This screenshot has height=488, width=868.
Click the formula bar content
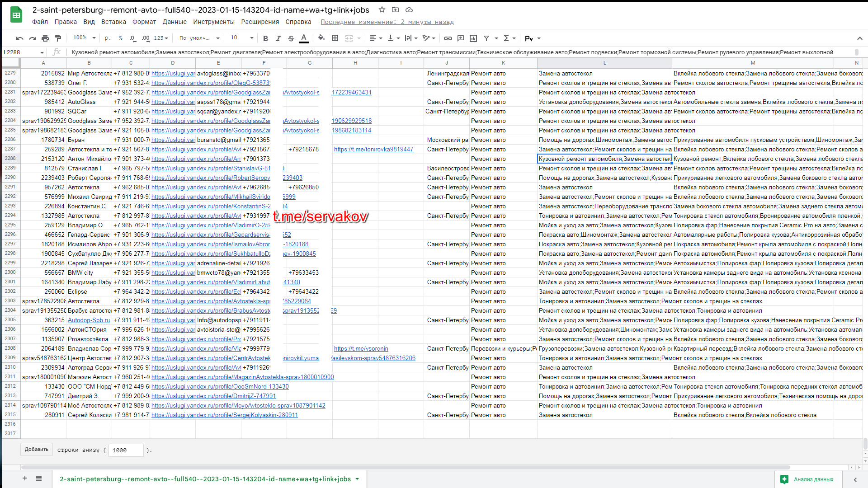point(452,52)
